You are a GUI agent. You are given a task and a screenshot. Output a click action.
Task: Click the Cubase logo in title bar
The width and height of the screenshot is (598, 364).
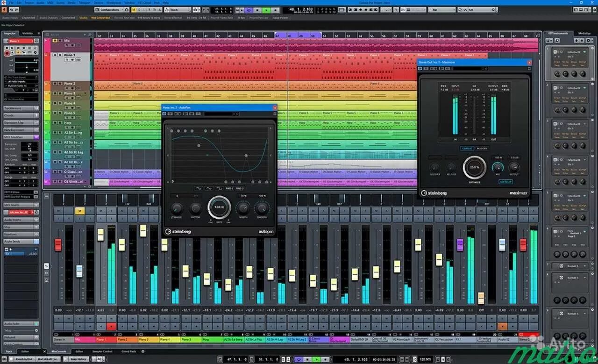click(x=4, y=2)
